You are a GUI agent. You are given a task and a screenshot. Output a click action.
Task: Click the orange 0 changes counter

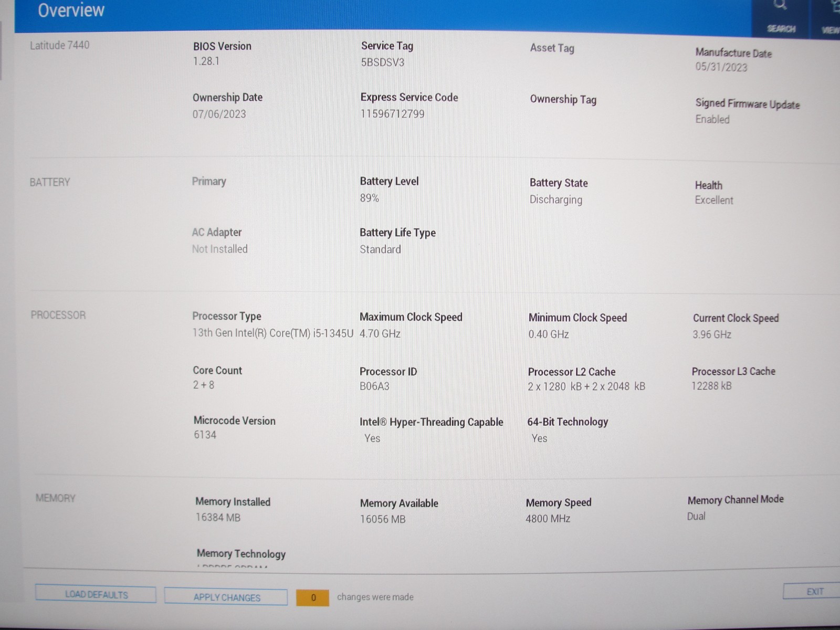click(313, 597)
